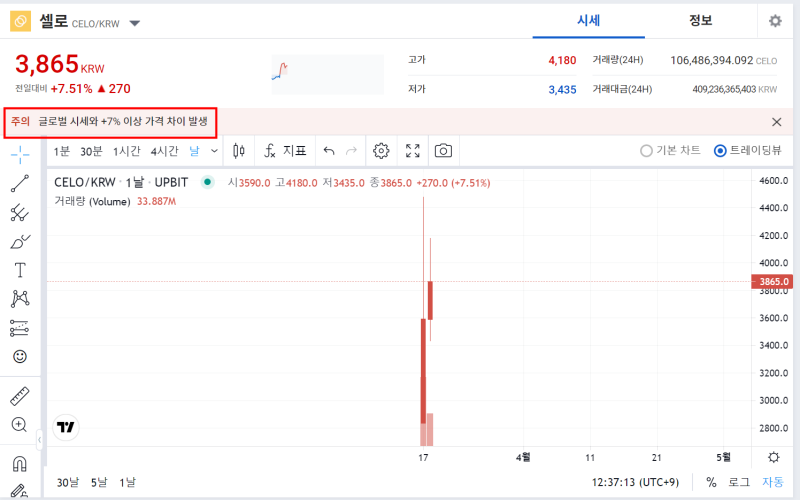Click the +7.51% daily change value
Image resolution: width=800 pixels, height=500 pixels.
pos(71,89)
